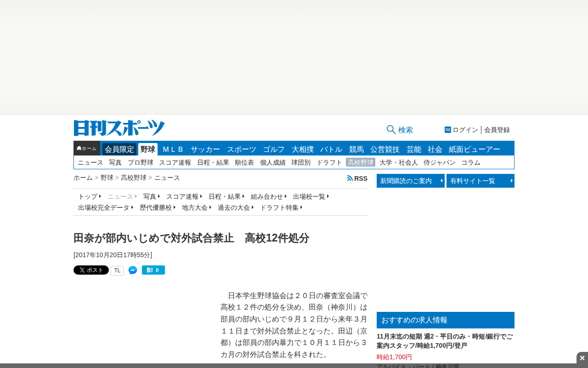Open the 会員限定 tab
The image size is (588, 368).
[x=119, y=149]
